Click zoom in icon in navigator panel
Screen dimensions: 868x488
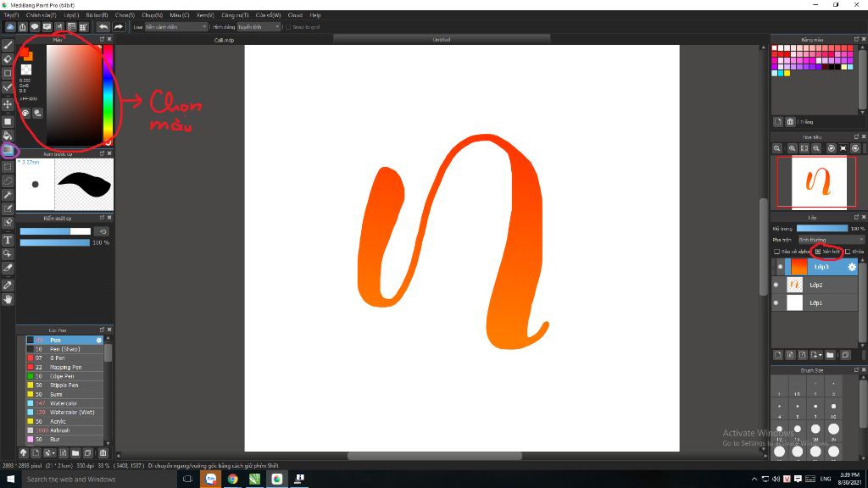tap(793, 148)
